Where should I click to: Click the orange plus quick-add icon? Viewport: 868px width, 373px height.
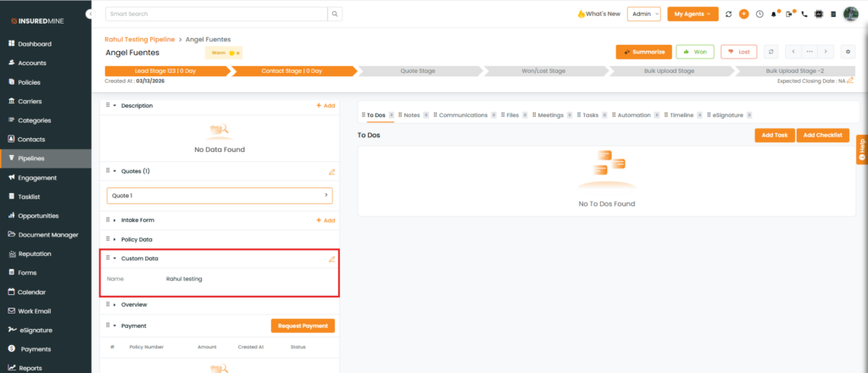pos(743,14)
